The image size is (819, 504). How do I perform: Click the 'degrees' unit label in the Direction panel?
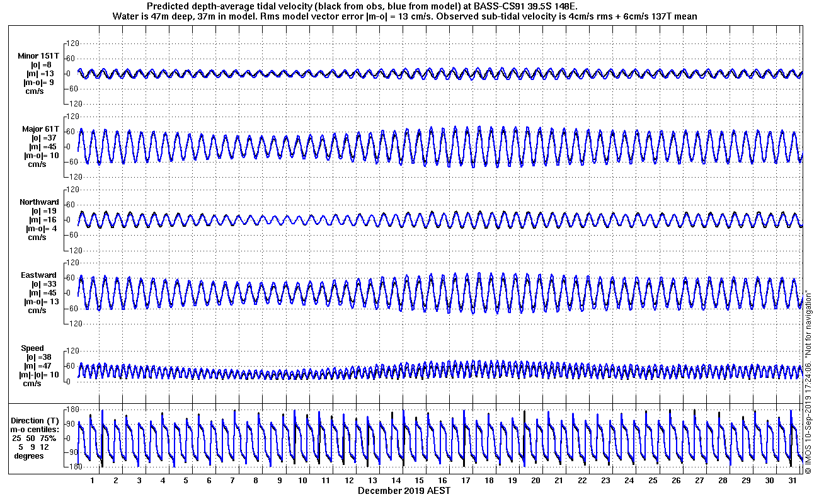click(x=29, y=455)
